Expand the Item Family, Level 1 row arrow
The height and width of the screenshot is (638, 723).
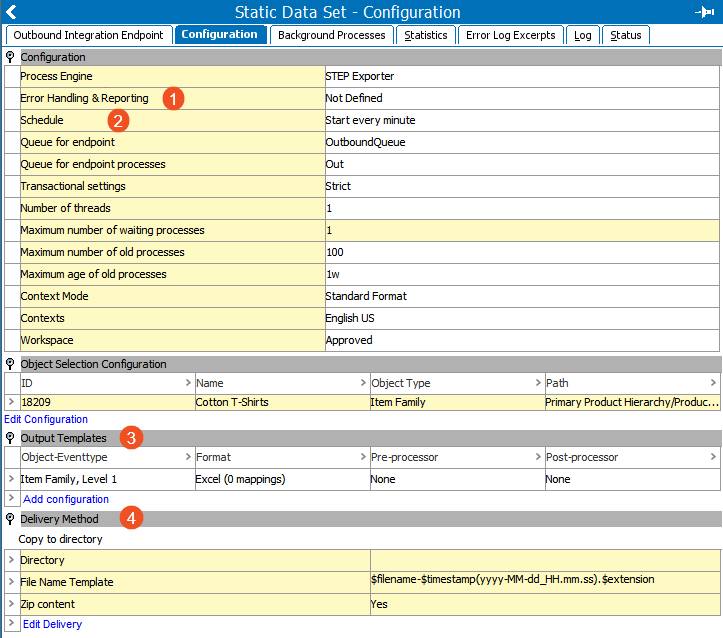coord(11,479)
